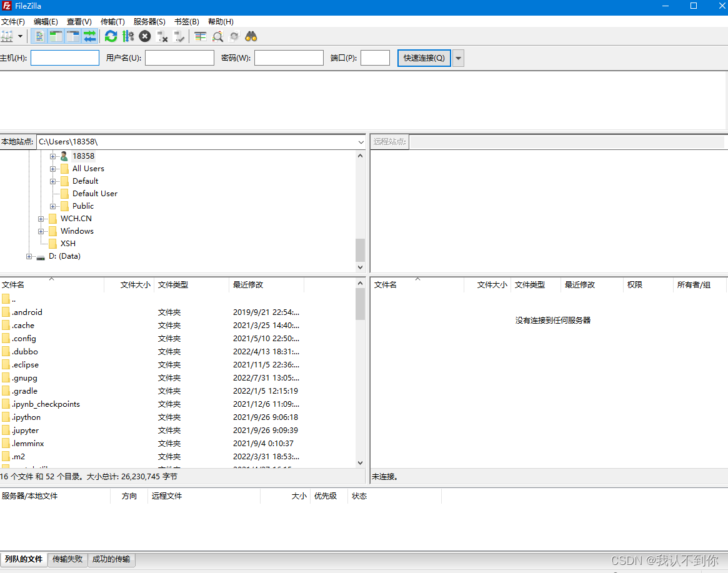
Task: Search files with binoculars icon
Action: [251, 36]
